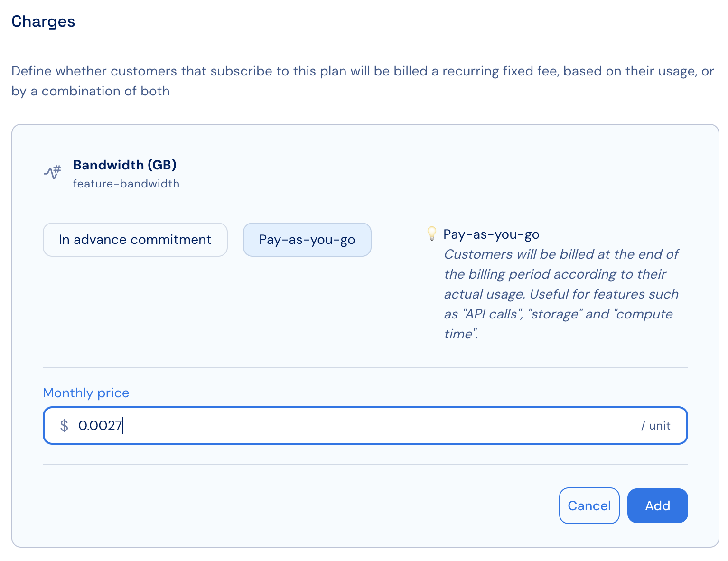Click the lightbulb hint icon
This screenshot has width=728, height=561.
[x=431, y=234]
